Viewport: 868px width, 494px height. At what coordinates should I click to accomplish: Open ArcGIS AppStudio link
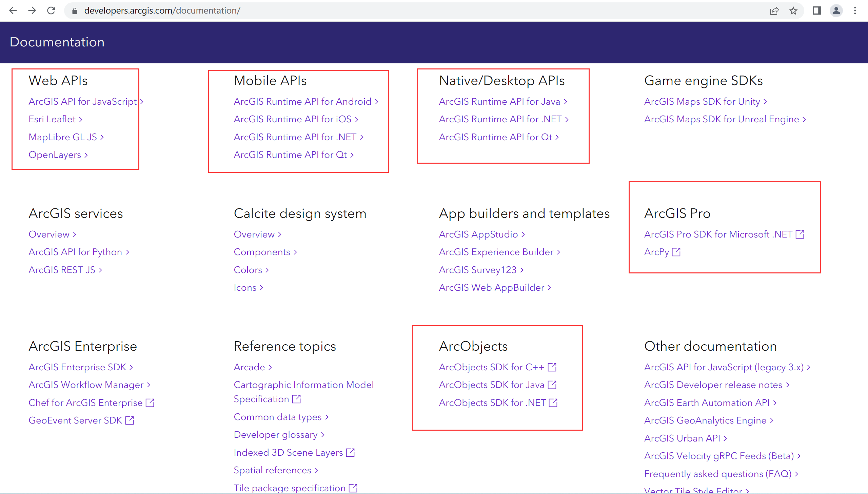[482, 234]
